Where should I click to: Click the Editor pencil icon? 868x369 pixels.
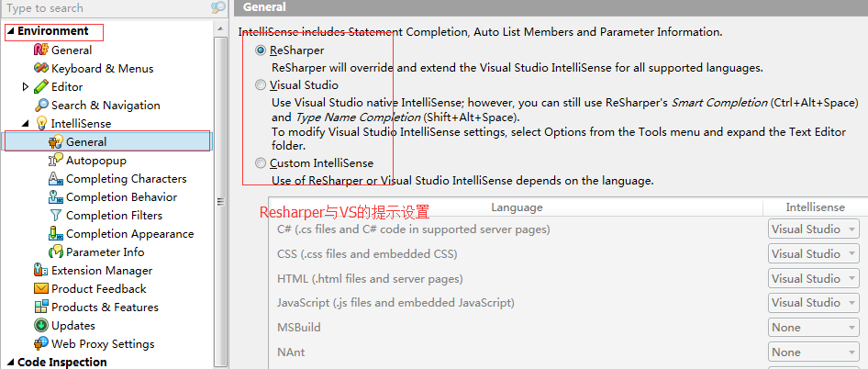click(41, 86)
